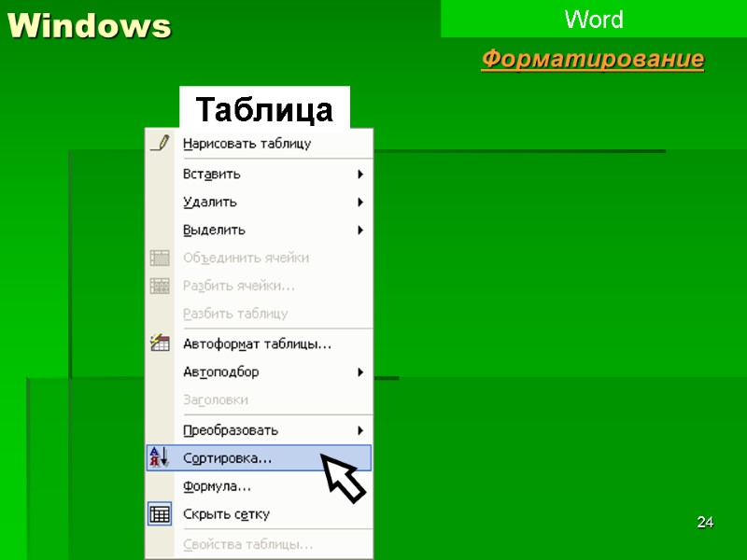Open the Вставить menu entry
The height and width of the screenshot is (560, 747).
pyautogui.click(x=259, y=175)
